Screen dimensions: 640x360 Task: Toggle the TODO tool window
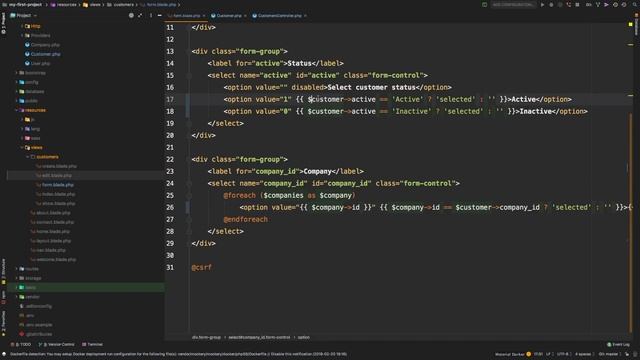click(x=21, y=344)
